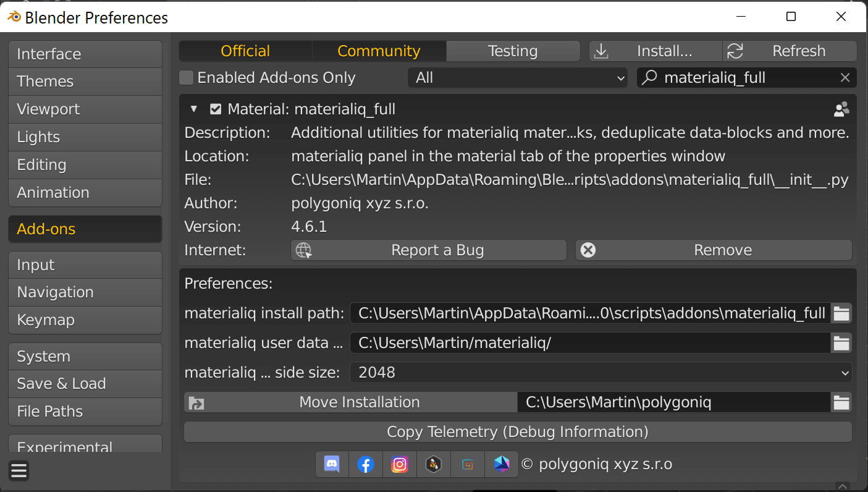Click the Install... button
The image size is (868, 492).
click(x=655, y=51)
